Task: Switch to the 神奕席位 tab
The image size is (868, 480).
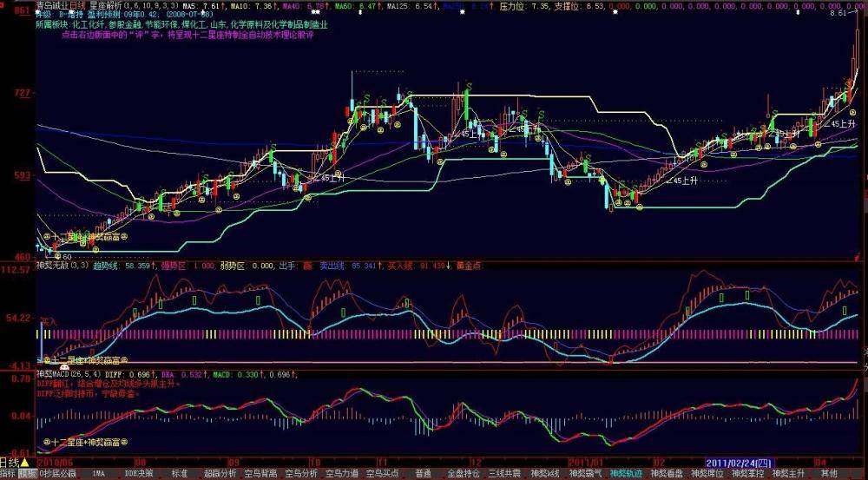Action: click(x=707, y=474)
